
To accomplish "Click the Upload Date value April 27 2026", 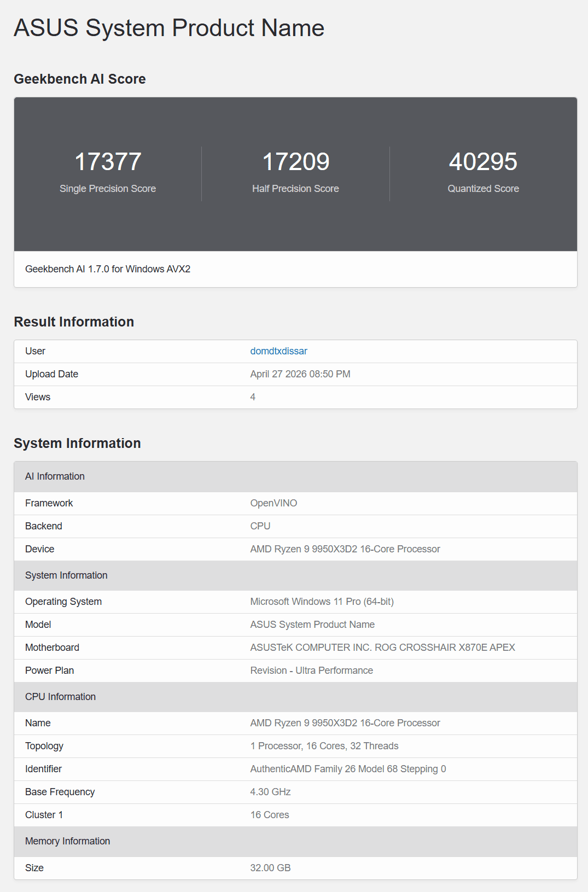I will click(x=300, y=374).
